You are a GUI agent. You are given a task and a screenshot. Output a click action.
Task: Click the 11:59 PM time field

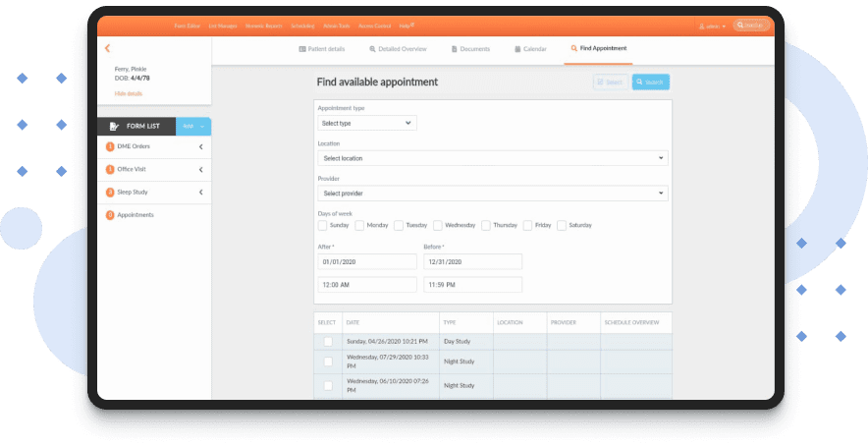click(472, 285)
